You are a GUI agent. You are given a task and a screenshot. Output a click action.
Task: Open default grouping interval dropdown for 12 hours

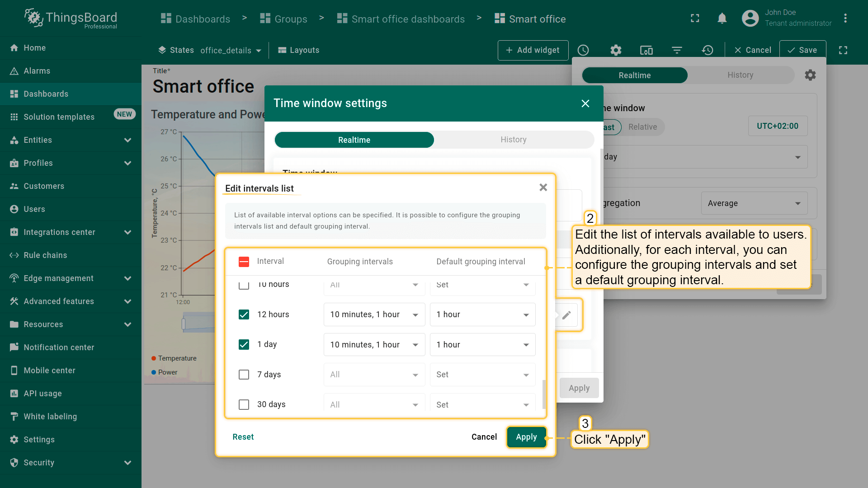[x=482, y=314]
